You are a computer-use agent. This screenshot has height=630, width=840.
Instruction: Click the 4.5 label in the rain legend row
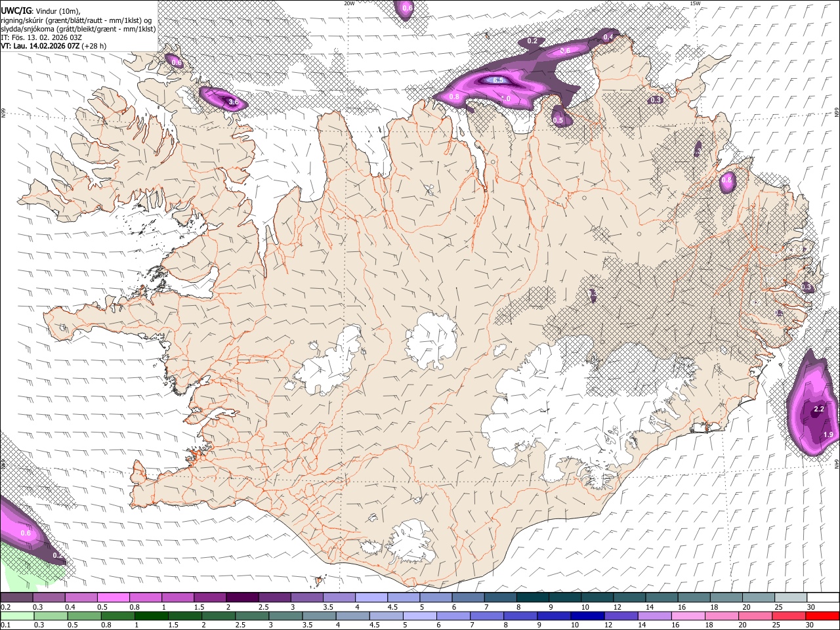coord(375,625)
